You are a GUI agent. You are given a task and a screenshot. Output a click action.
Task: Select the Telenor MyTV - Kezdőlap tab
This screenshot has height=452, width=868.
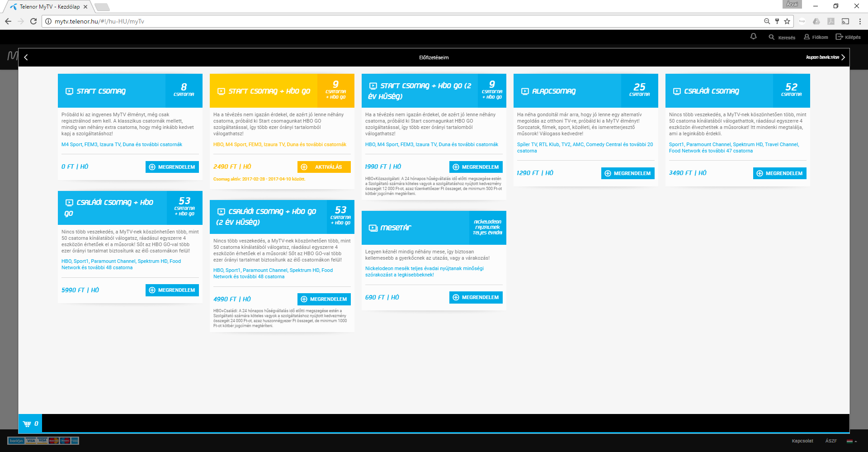click(49, 7)
